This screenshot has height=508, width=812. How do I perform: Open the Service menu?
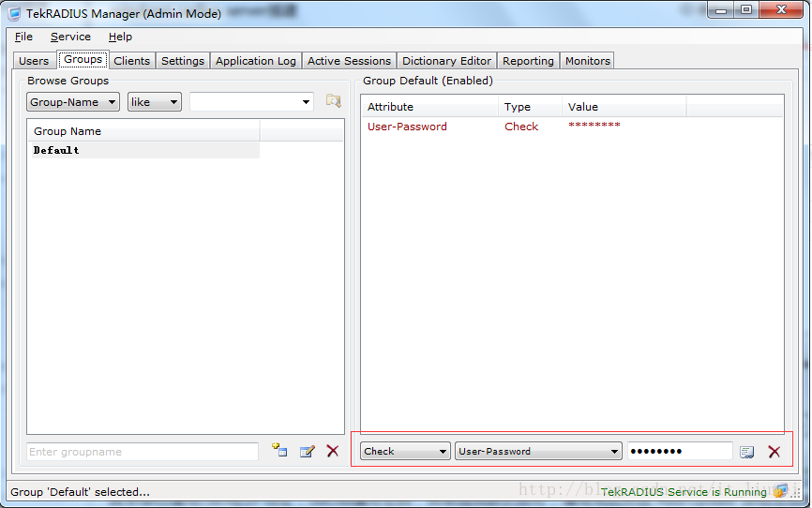click(x=70, y=37)
